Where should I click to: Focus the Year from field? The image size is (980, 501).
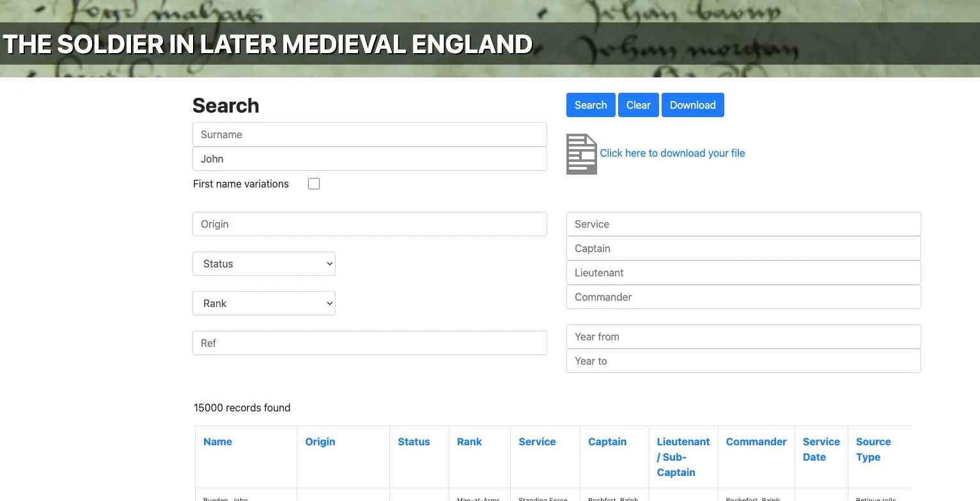(743, 337)
